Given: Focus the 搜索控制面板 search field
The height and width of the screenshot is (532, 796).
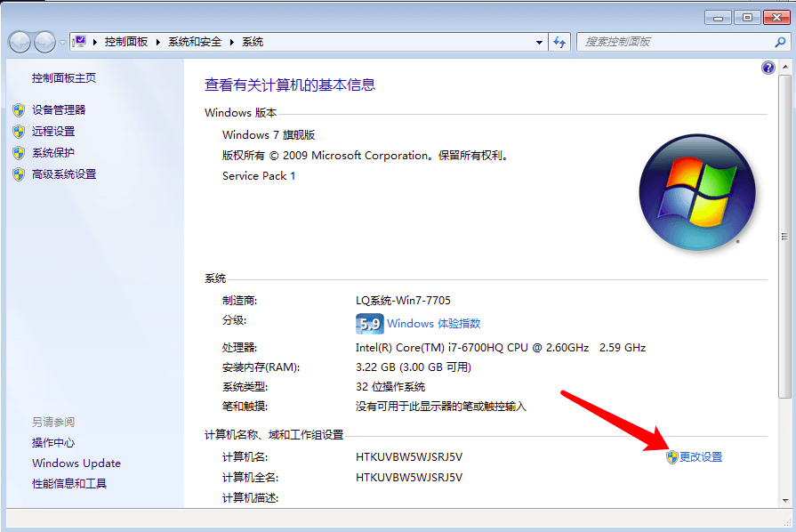Looking at the screenshot, I should click(677, 42).
